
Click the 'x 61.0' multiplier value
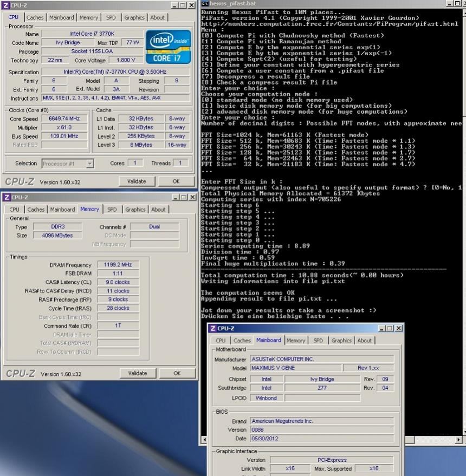[64, 127]
